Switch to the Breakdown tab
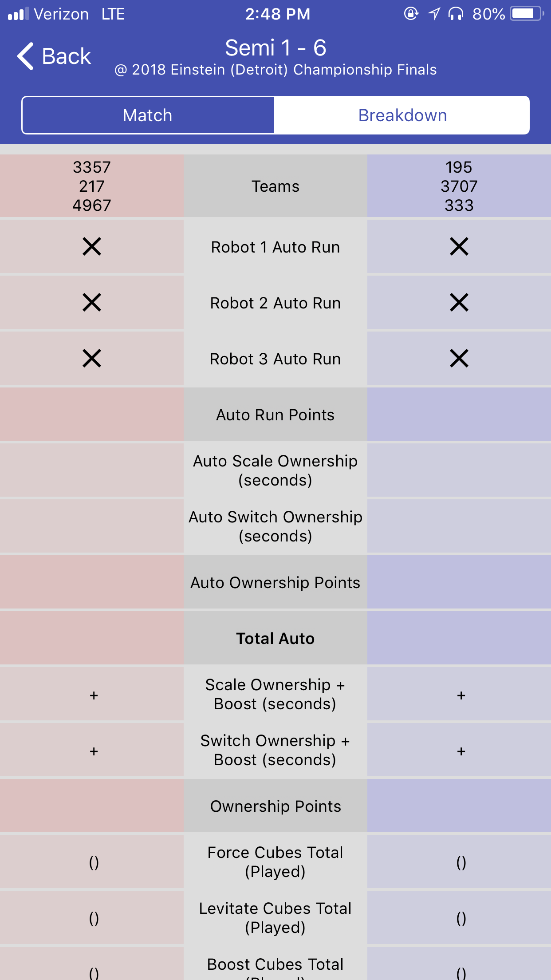Viewport: 551px width, 980px height. (402, 115)
